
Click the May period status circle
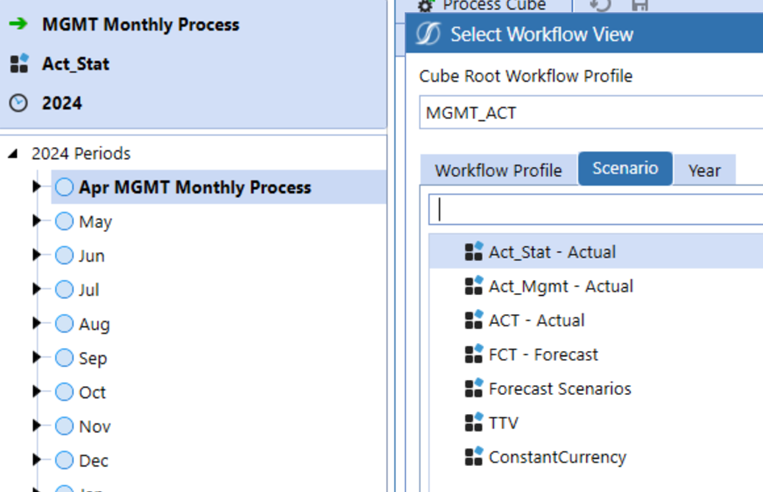click(64, 221)
